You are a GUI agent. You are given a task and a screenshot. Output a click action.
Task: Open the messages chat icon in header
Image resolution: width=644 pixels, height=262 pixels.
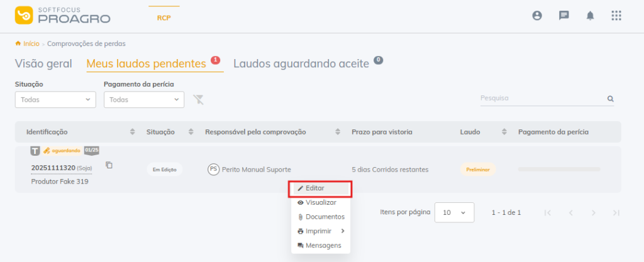tap(563, 16)
